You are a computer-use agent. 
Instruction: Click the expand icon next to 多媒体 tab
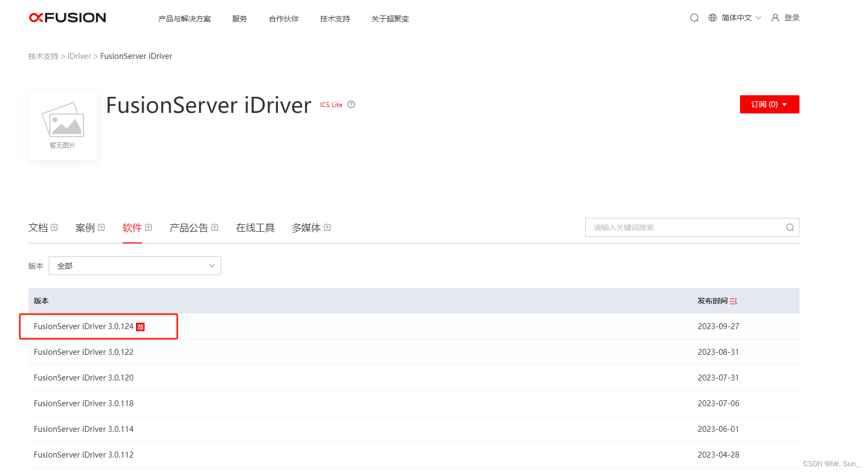pyautogui.click(x=327, y=227)
